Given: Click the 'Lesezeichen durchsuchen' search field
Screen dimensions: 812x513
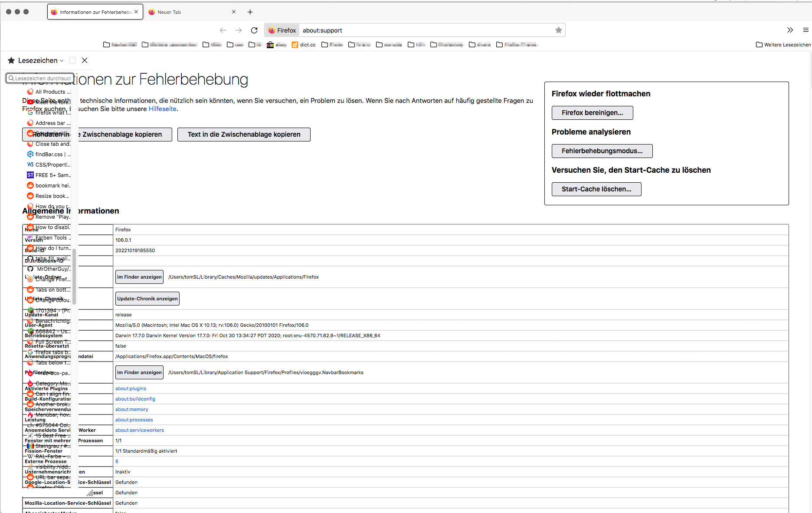Looking at the screenshot, I should [40, 78].
